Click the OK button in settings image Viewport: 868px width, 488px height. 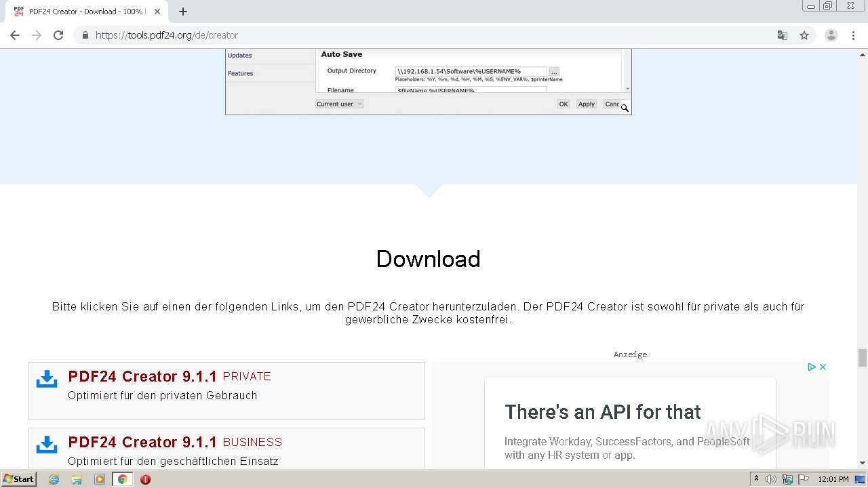pos(564,104)
